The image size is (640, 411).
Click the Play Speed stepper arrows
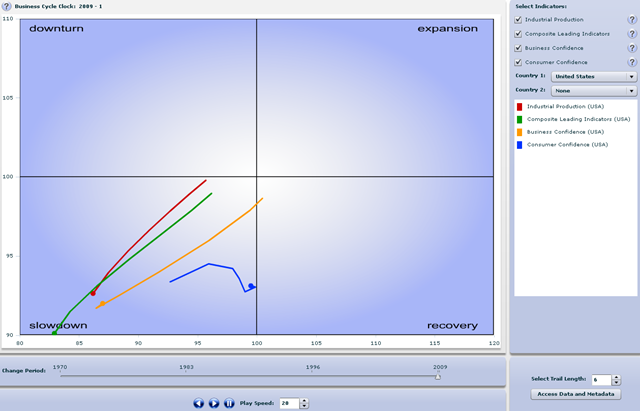point(304,403)
